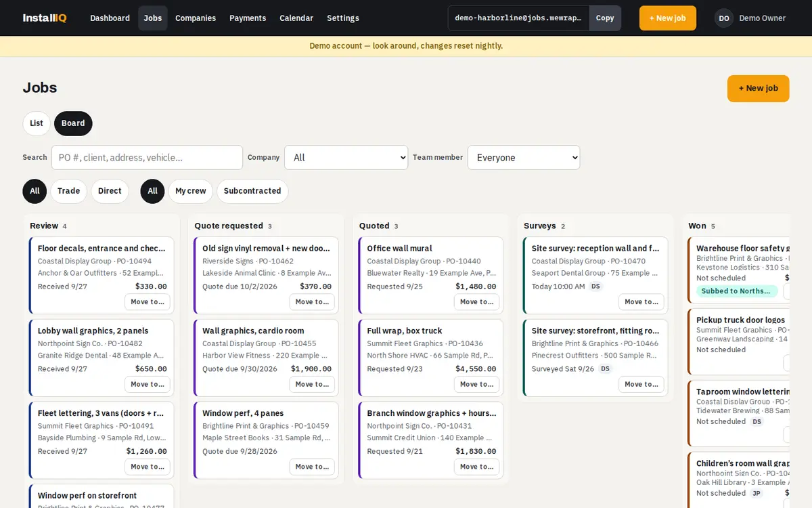Open the DO user avatar

[x=724, y=18]
